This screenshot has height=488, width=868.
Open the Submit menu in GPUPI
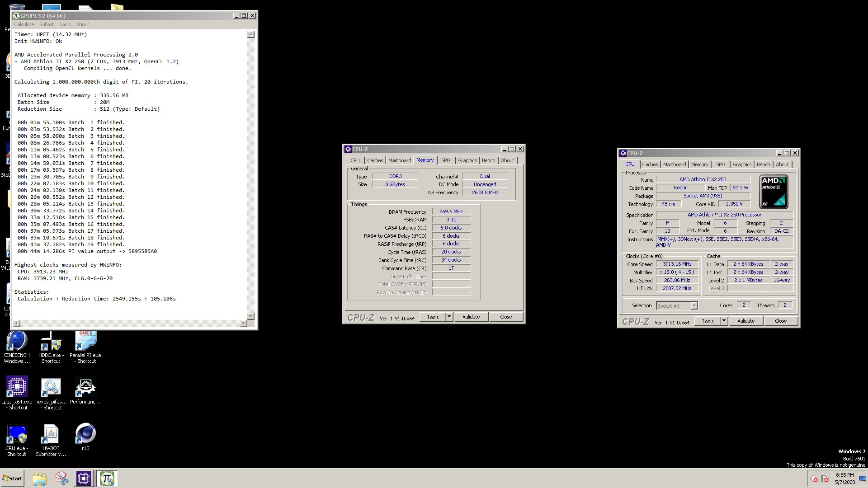47,24
